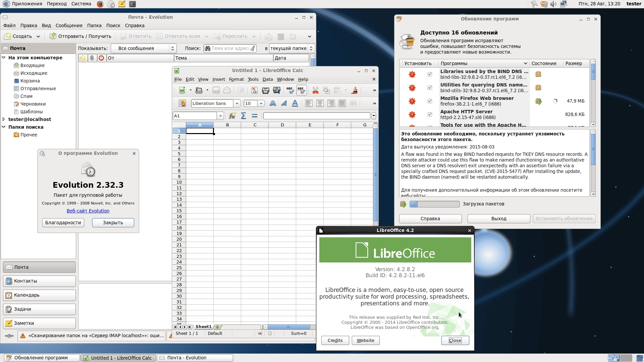644x362 pixels.
Task: Uncheck the BIND libraries update checkbox
Action: coord(430,74)
